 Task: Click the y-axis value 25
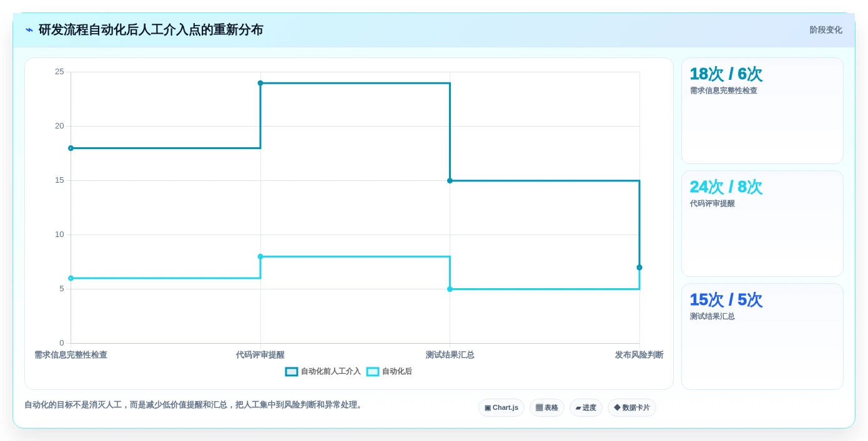pyautogui.click(x=59, y=72)
